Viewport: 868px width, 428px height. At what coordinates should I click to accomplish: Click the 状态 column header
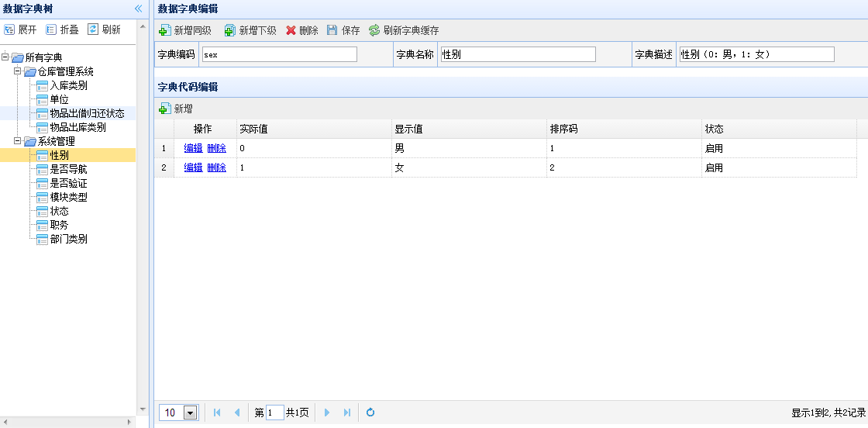pos(779,129)
